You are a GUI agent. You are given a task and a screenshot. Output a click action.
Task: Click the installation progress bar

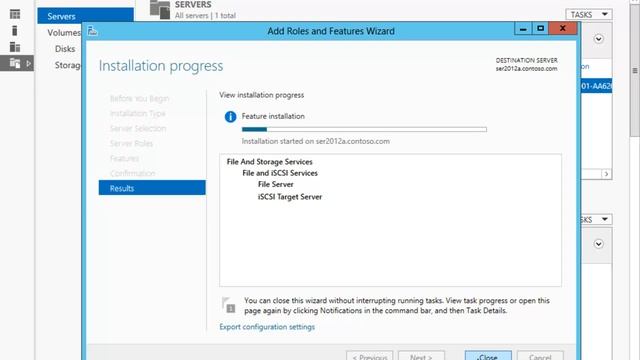point(364,129)
